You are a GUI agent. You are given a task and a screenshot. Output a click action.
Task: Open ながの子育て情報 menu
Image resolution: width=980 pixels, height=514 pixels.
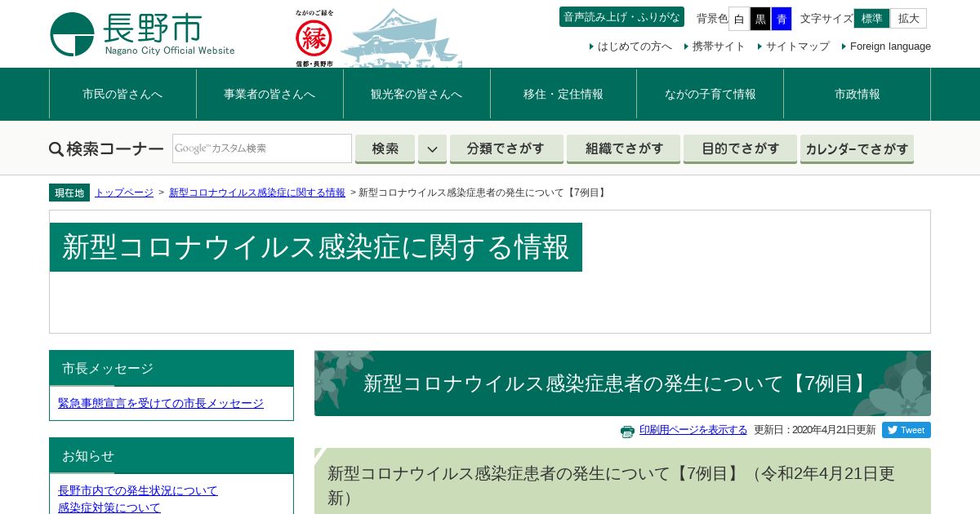pyautogui.click(x=710, y=94)
